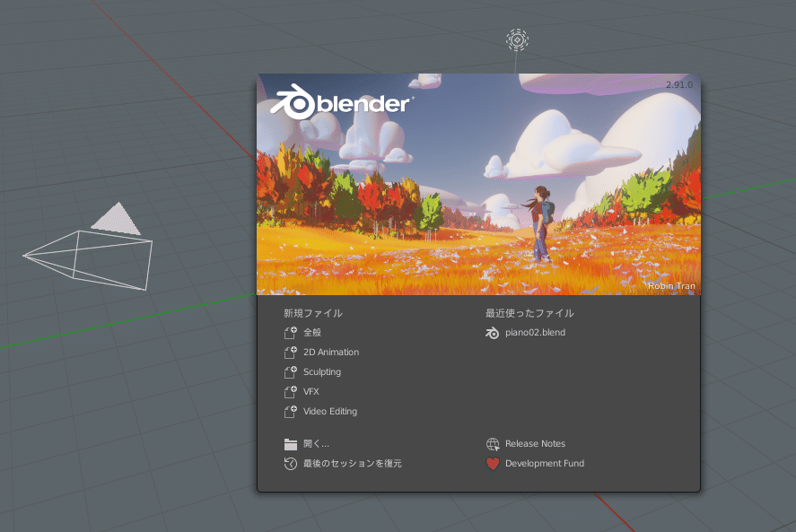Click the Robin Tran artist credit
Image resolution: width=796 pixels, height=532 pixels.
671,286
